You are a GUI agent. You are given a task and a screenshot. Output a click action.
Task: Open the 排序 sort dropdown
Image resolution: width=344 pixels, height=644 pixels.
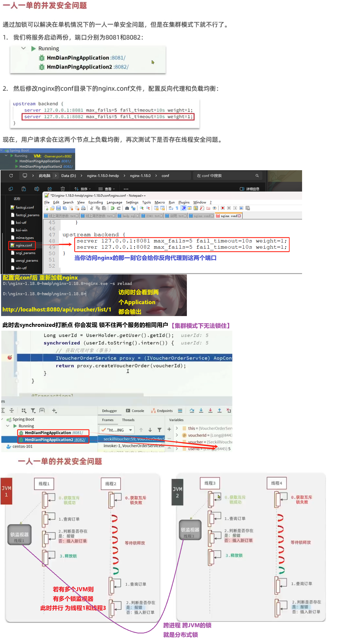(83, 189)
